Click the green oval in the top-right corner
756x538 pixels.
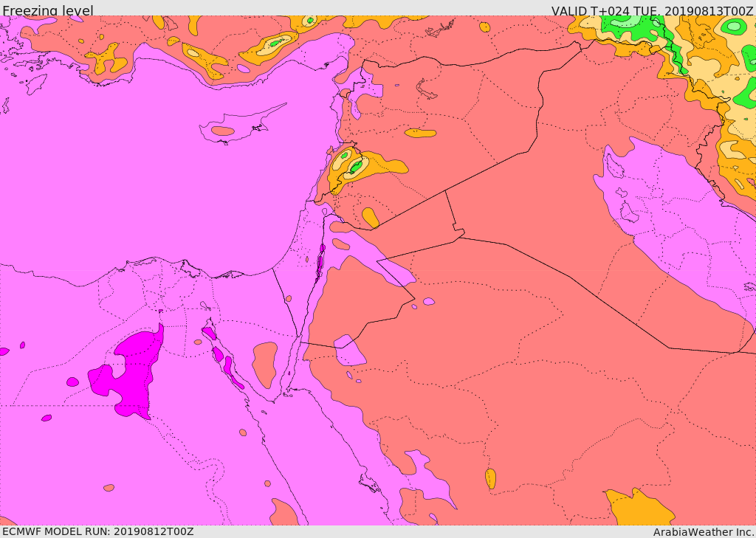click(733, 27)
